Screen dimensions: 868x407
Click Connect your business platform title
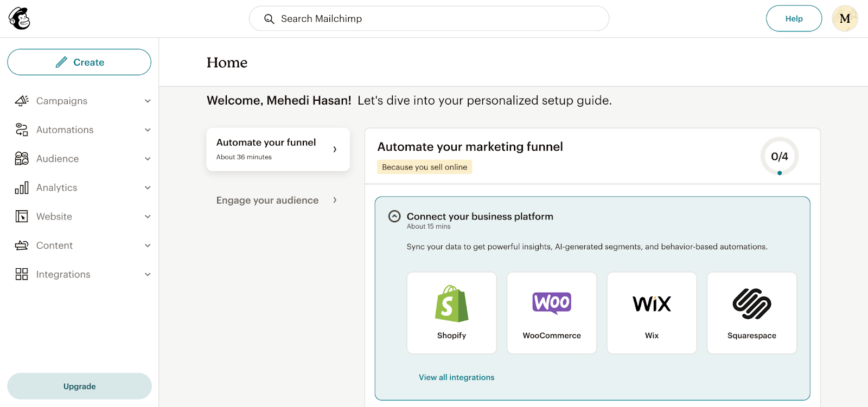tap(480, 216)
